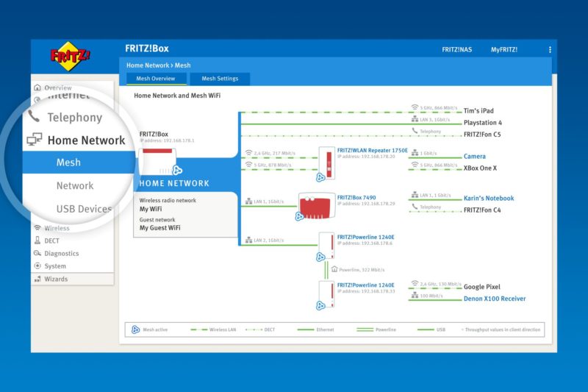Open the three-dot options menu in the header
This screenshot has height=392, width=588.
point(550,50)
